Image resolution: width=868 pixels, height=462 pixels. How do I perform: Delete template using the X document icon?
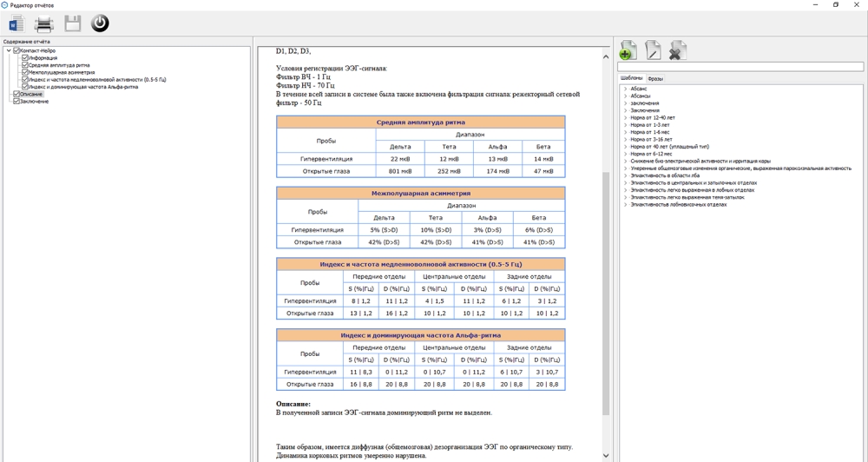678,51
